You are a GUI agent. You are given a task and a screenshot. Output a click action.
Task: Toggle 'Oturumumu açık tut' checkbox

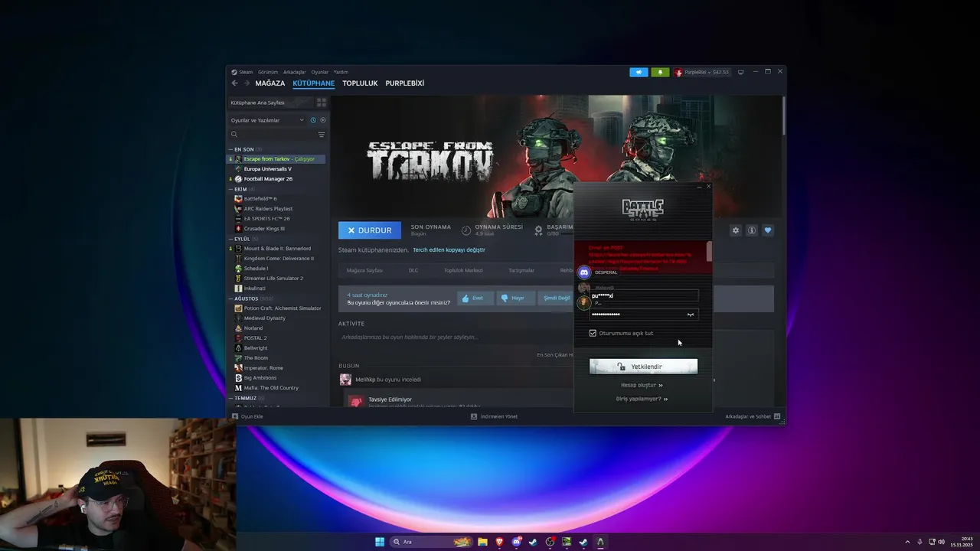[x=593, y=334]
